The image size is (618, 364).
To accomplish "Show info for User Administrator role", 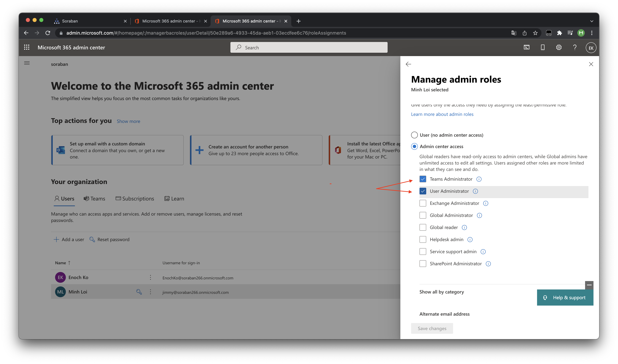I will tap(475, 191).
